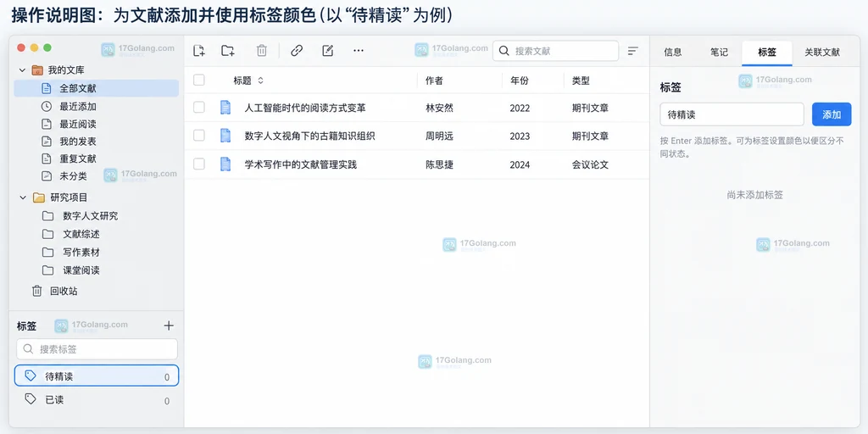Click the edit note toolbar icon

pos(328,51)
